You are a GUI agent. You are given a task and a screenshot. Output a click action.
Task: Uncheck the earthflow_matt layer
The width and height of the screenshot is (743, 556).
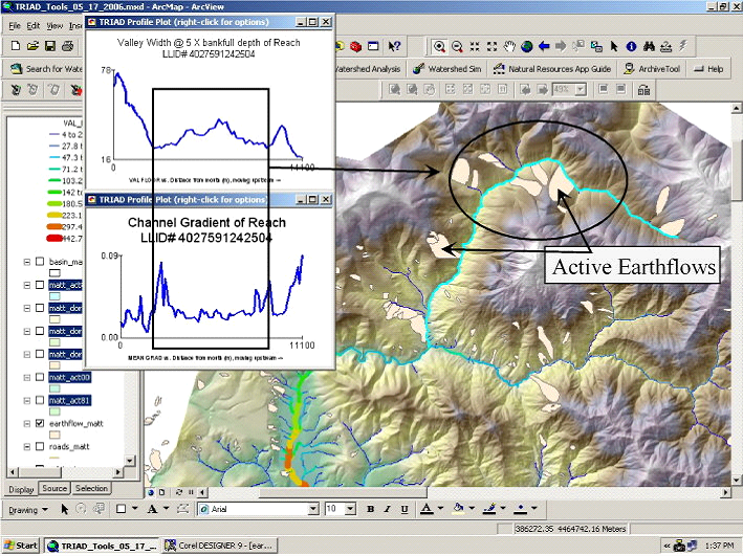pos(40,423)
